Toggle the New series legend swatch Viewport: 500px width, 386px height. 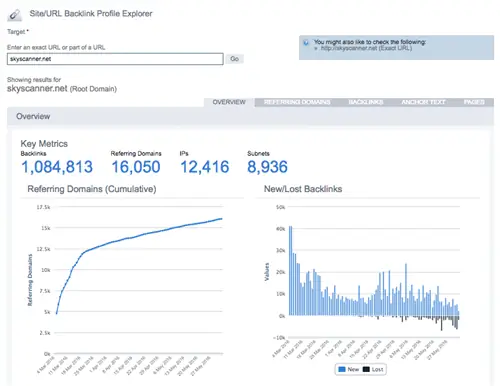point(342,369)
